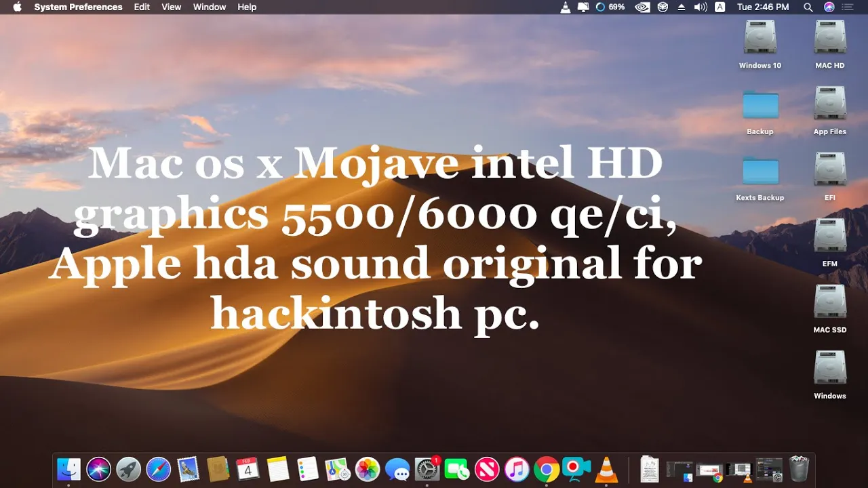Open Messages speech bubble in Dock
This screenshot has width=868, height=488.
(397, 469)
